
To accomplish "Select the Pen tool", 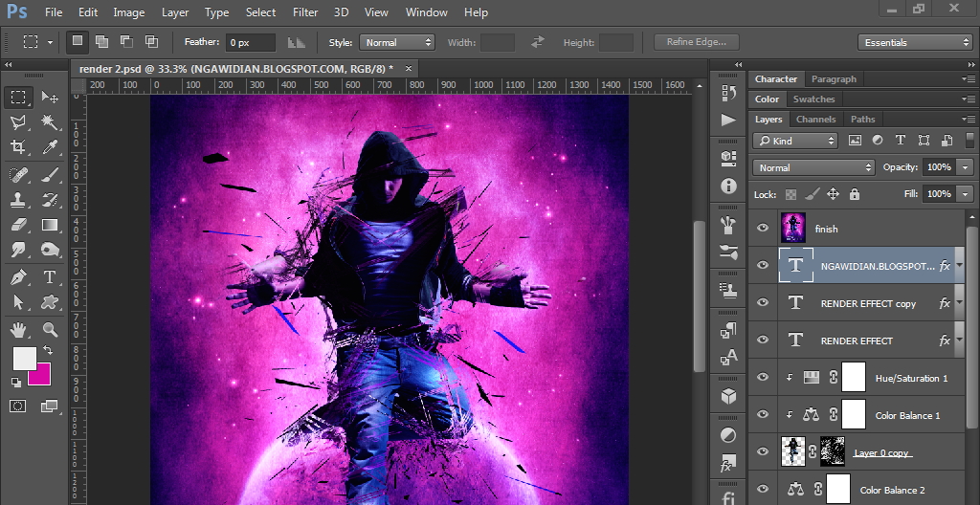I will pos(19,276).
